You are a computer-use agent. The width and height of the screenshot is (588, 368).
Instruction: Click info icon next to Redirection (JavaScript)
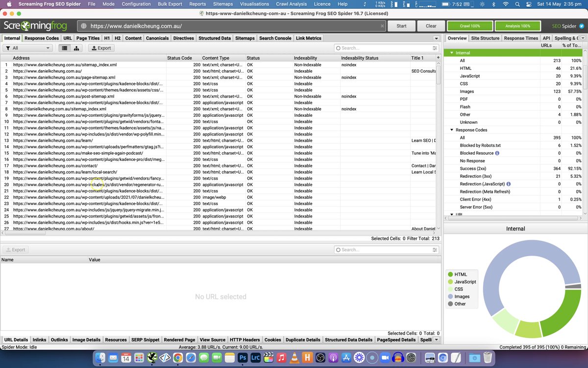point(508,184)
